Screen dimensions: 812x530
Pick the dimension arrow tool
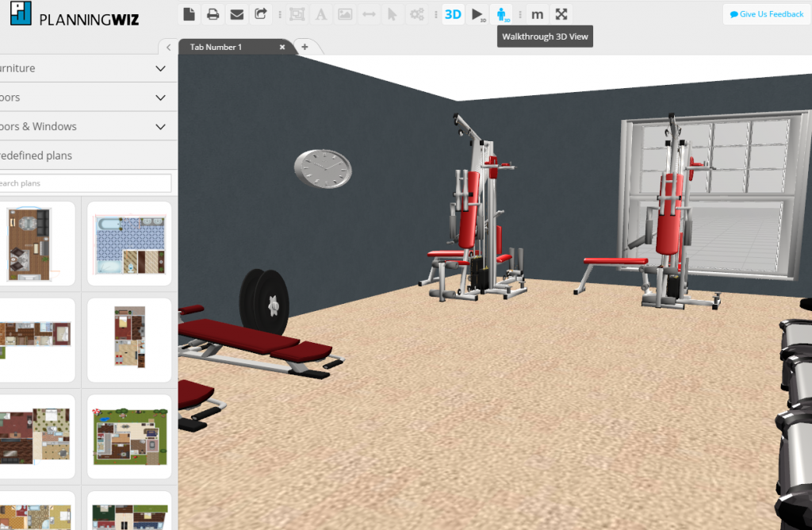[370, 14]
